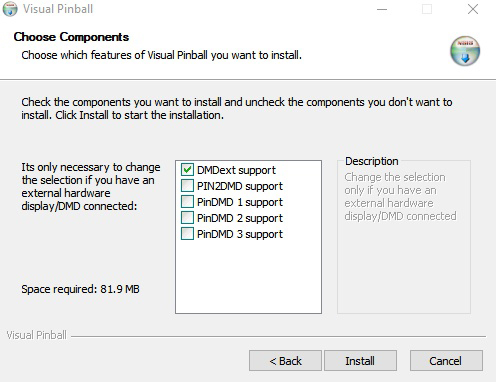Highlight the PinDMD 3 support text label

click(240, 234)
